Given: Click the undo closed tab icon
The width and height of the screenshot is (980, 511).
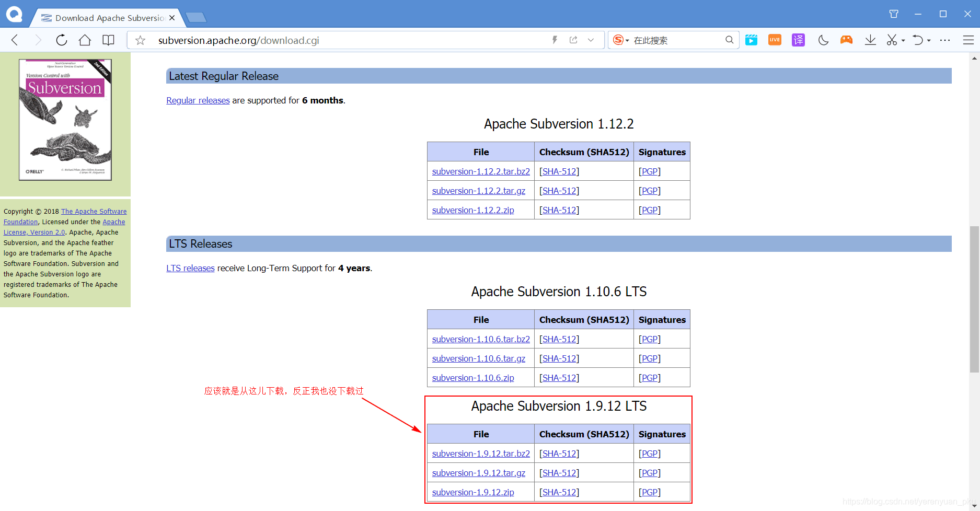Looking at the screenshot, I should pyautogui.click(x=918, y=40).
